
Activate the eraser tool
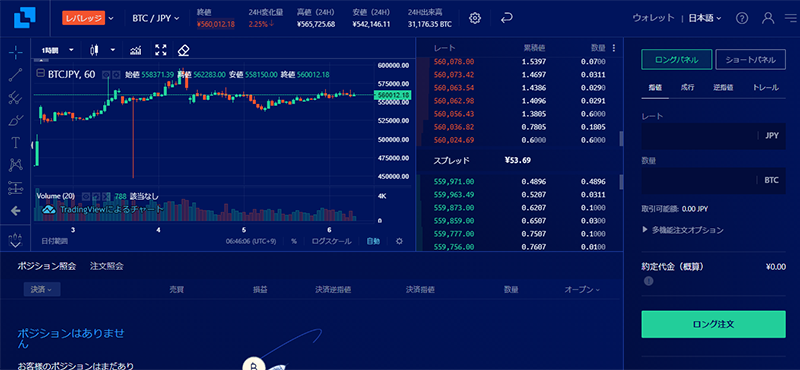tap(184, 50)
